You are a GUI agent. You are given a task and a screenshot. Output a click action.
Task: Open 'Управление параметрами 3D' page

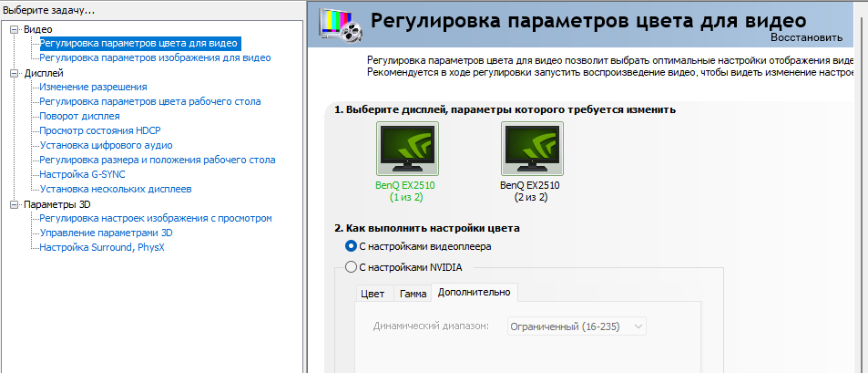(x=106, y=233)
